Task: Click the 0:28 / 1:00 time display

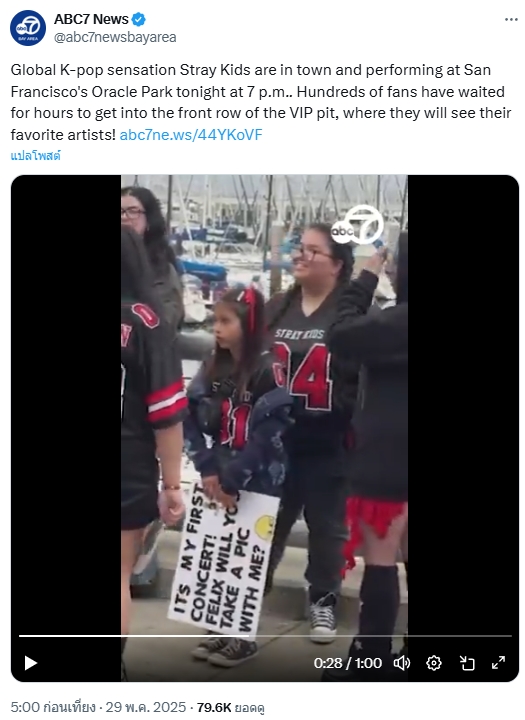Action: pos(348,663)
